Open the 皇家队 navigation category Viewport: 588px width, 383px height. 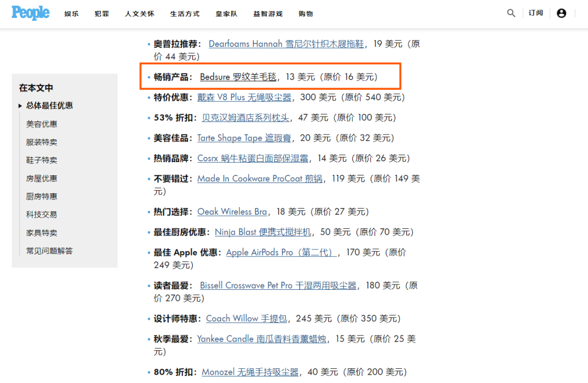click(226, 14)
